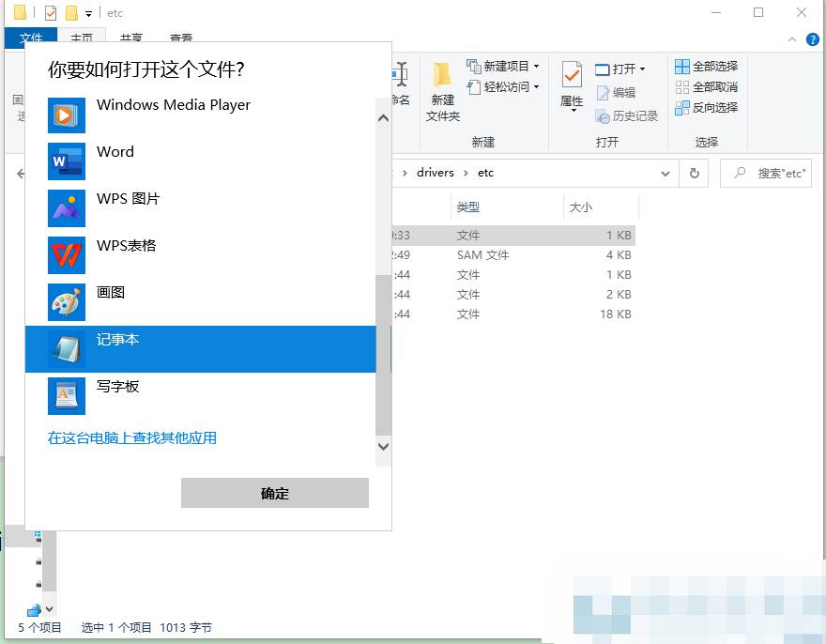The width and height of the screenshot is (826, 644).
Task: Click the navigation pane scrollbar thumb
Action: pos(49,561)
